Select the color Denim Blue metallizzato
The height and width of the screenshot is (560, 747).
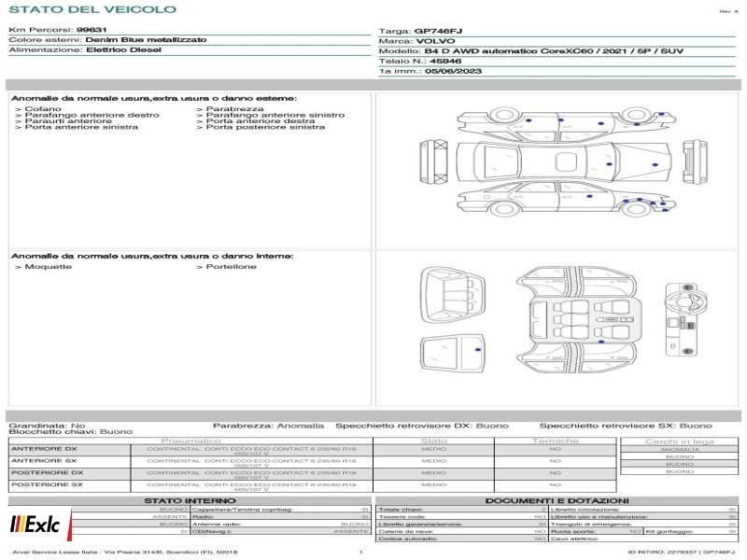(146, 40)
